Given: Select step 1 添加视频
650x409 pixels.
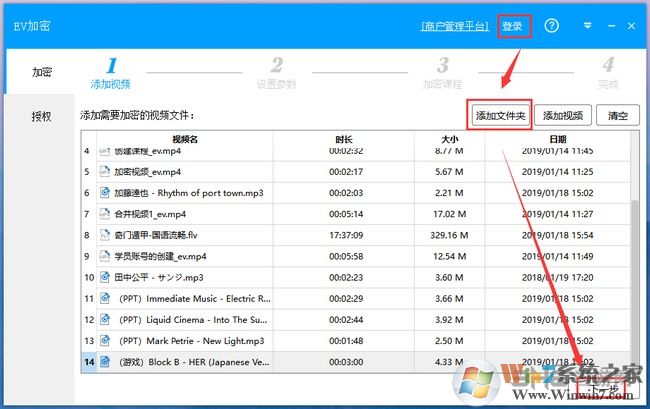Looking at the screenshot, I should [x=110, y=73].
